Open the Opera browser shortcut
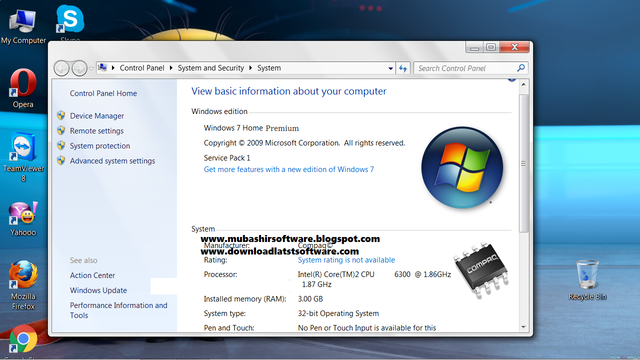The image size is (640, 360). 23,88
